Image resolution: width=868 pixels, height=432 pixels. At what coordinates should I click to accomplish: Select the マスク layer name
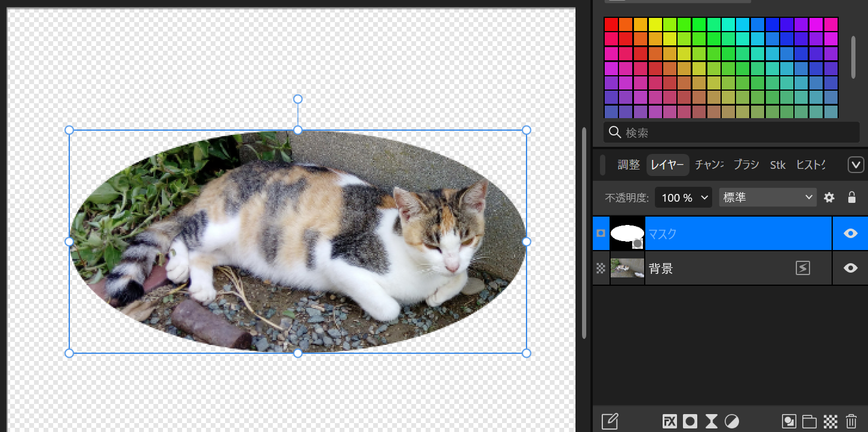[663, 233]
